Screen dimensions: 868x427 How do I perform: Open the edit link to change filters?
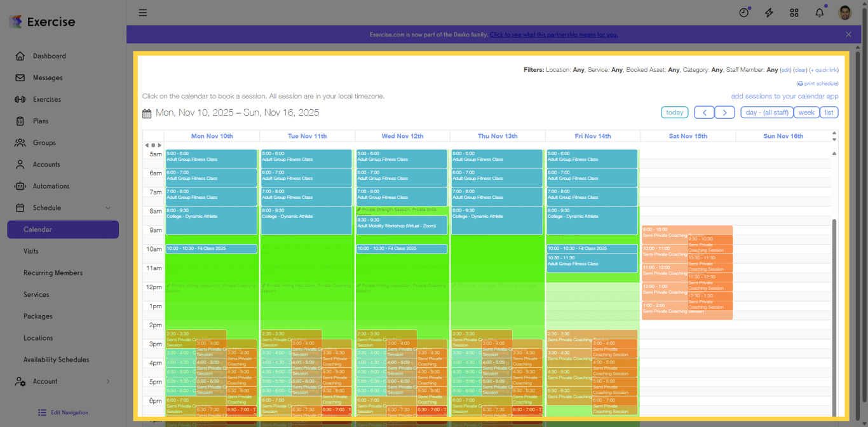pyautogui.click(x=786, y=69)
